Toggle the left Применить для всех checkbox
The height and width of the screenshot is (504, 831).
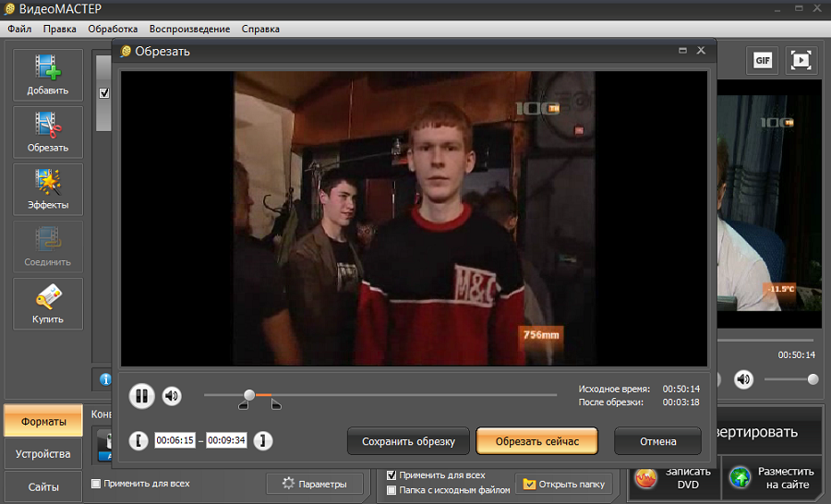point(96,484)
